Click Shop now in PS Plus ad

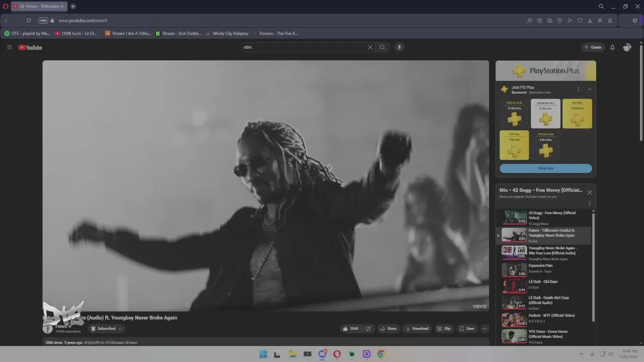[546, 168]
